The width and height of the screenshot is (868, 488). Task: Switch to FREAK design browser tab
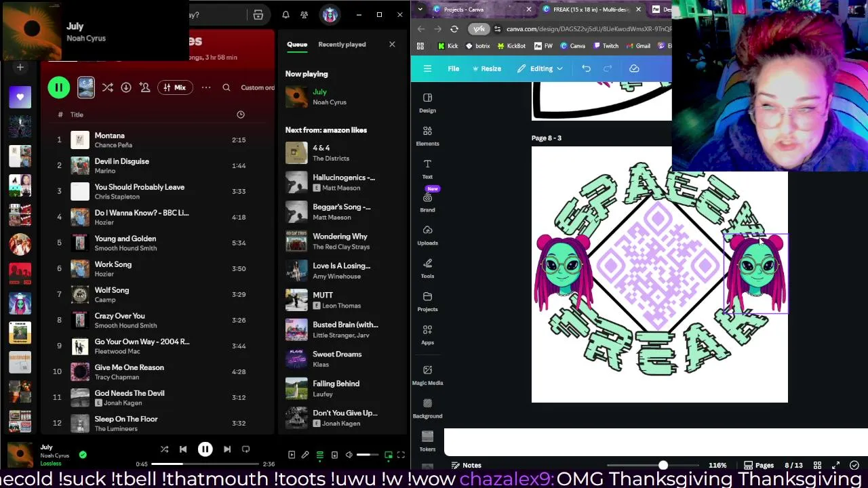click(x=590, y=9)
